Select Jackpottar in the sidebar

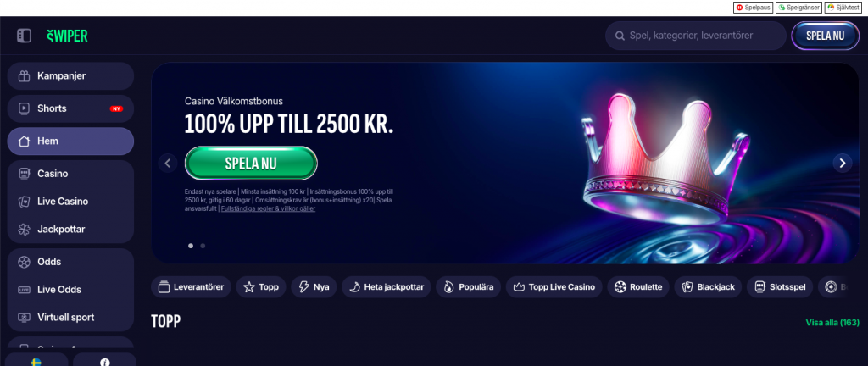tap(70, 229)
